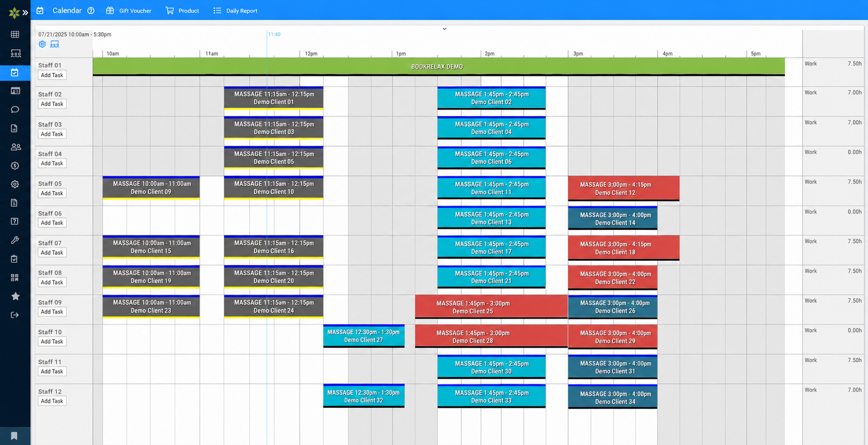Viewport: 868px width, 445px height.
Task: Open the settings gear sidebar icon
Action: click(x=15, y=184)
